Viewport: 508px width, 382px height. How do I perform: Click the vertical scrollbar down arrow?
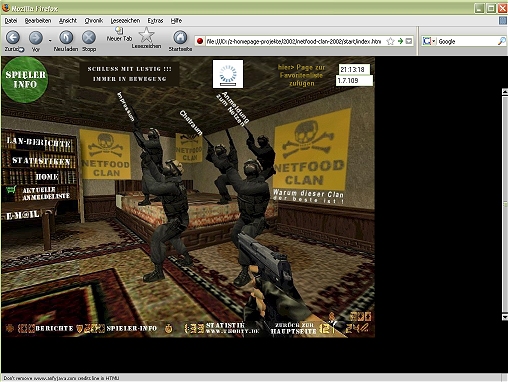coord(505,317)
